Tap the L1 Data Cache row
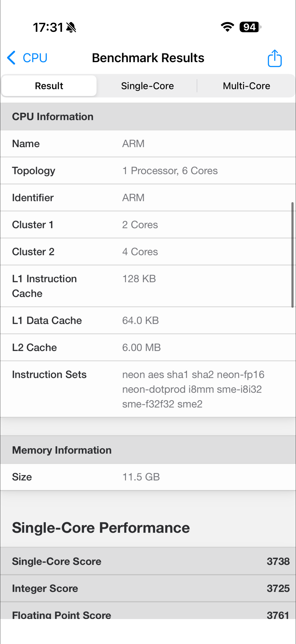The height and width of the screenshot is (644, 296). point(148,321)
